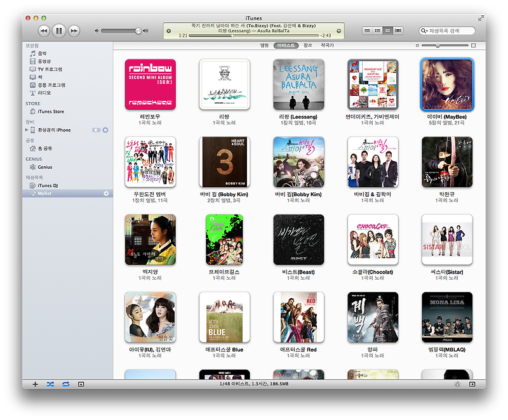
Task: Click the max volume speaker icon
Action: tap(145, 30)
